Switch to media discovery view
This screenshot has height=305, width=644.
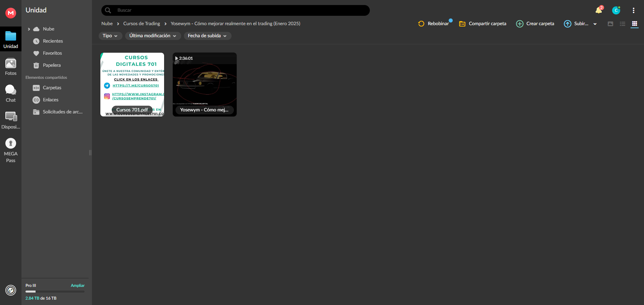pos(610,24)
